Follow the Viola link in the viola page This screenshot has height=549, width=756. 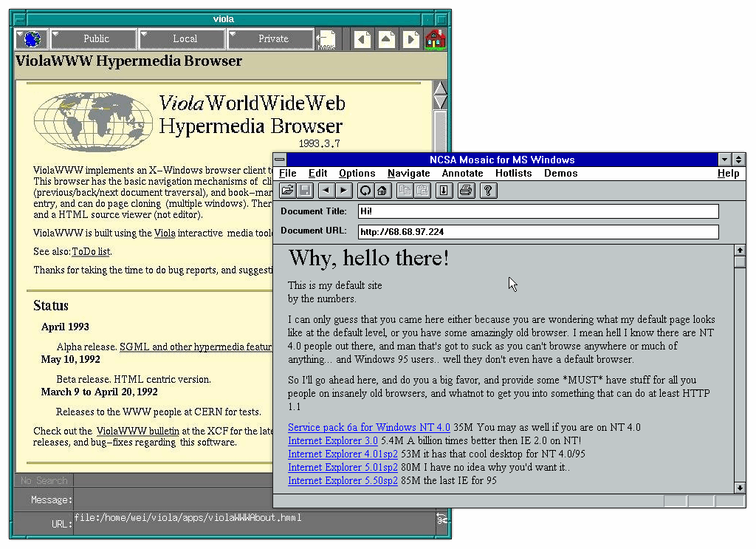pos(165,233)
